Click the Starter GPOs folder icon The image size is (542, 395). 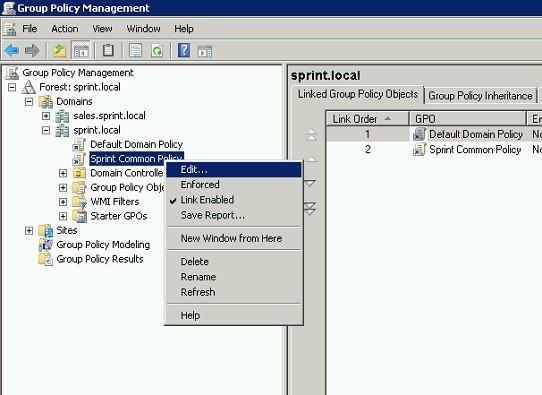(80, 216)
